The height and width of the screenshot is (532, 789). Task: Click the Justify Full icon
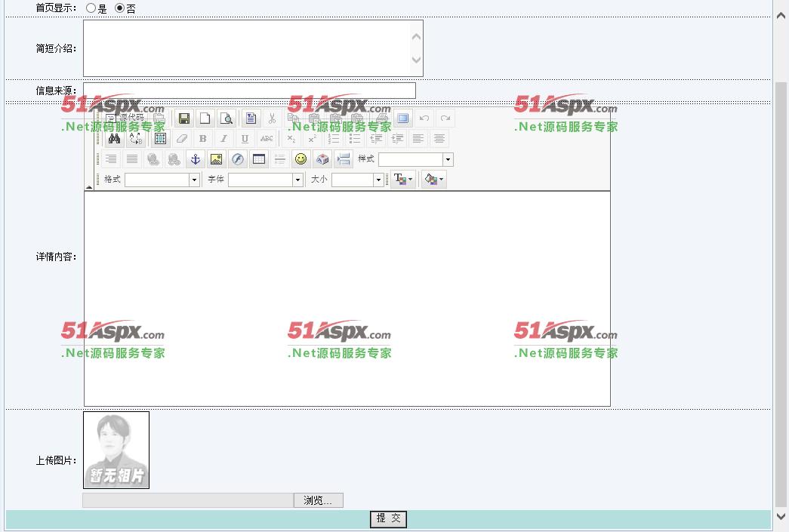[x=132, y=159]
